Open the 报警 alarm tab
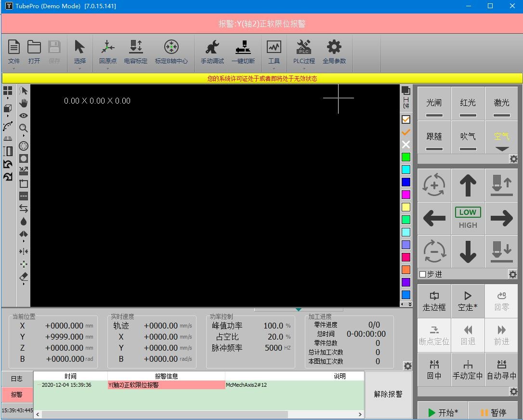The image size is (523, 420). coord(17,395)
